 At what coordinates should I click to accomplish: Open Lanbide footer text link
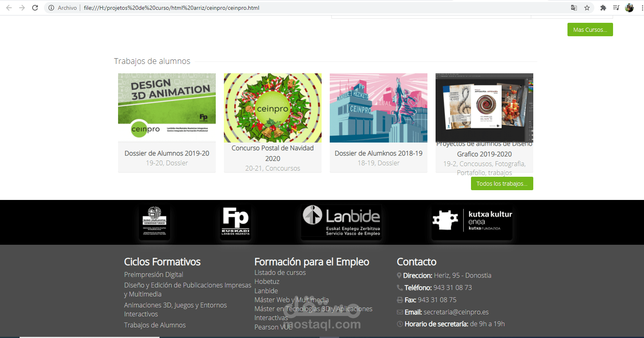pos(266,291)
